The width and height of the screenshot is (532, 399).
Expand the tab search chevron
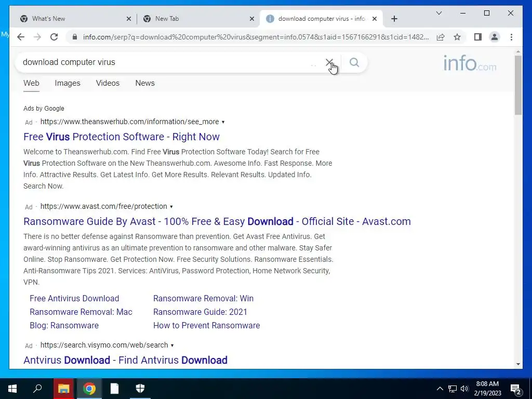coord(438,13)
